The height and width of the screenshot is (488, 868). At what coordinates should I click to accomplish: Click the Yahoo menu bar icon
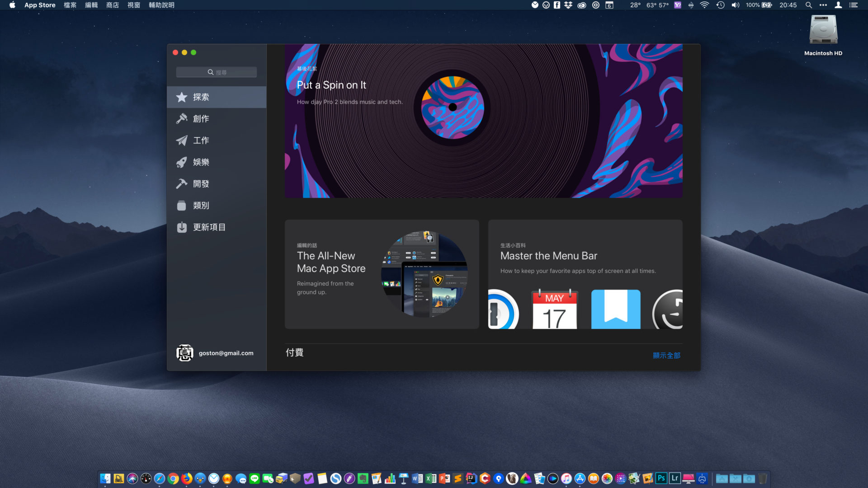tap(677, 5)
